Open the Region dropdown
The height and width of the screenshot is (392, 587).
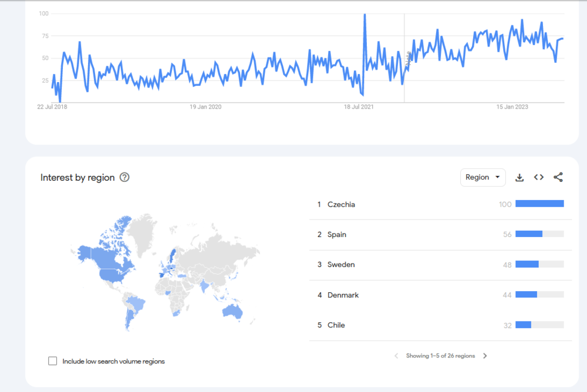(x=483, y=177)
